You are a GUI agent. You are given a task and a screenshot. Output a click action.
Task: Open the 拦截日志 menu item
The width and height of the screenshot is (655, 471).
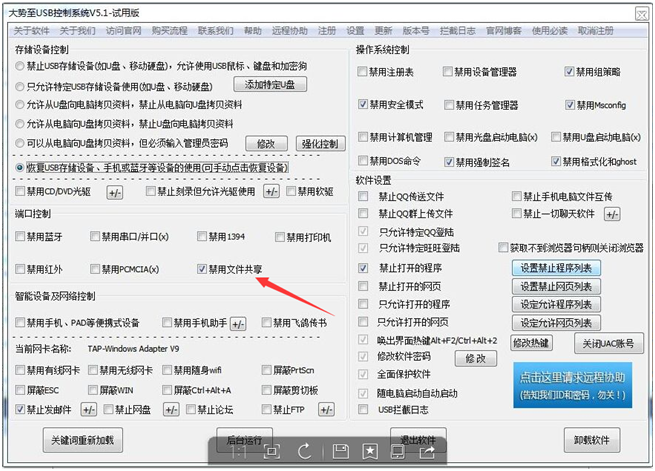(x=457, y=30)
